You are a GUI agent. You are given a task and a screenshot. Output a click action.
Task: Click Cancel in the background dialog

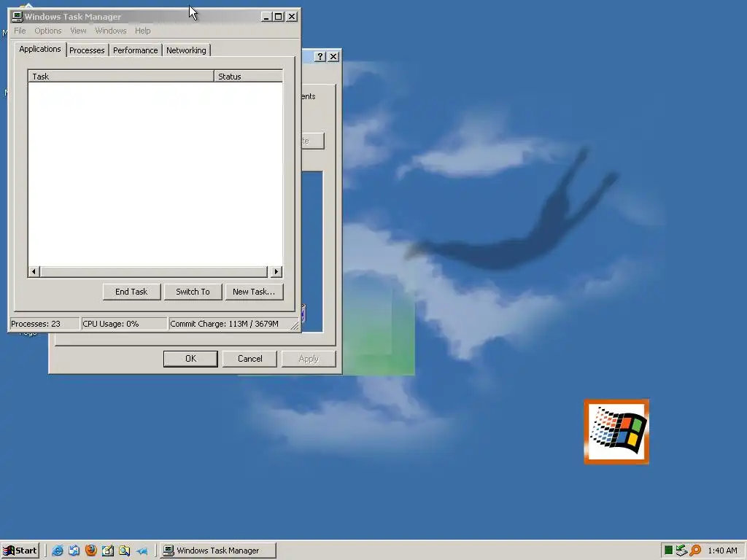(249, 359)
